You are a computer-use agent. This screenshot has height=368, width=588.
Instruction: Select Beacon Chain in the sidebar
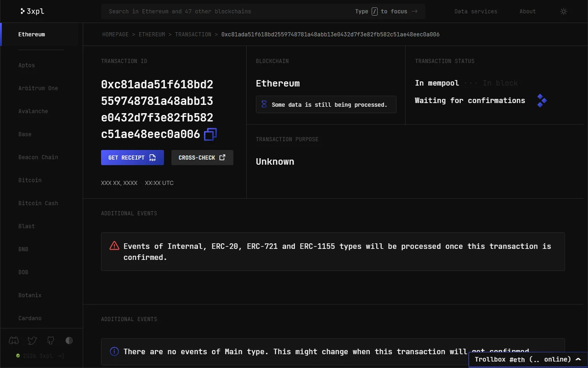[38, 157]
